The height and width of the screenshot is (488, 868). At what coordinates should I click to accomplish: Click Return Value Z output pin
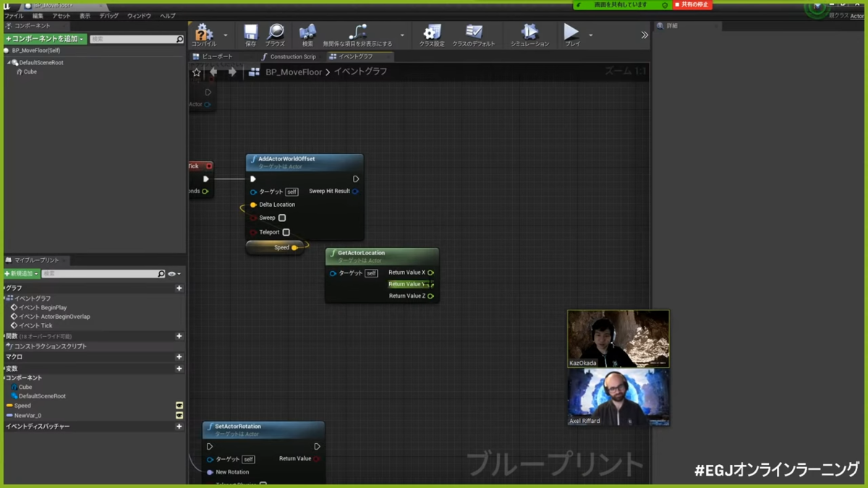click(x=430, y=296)
